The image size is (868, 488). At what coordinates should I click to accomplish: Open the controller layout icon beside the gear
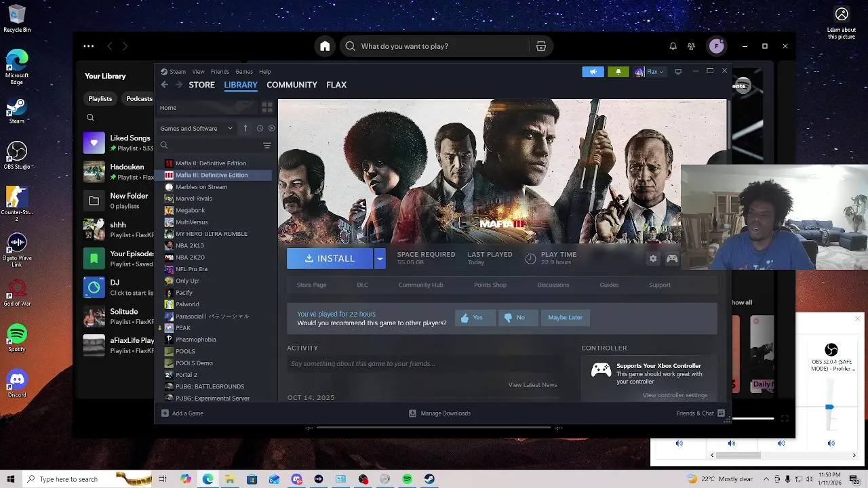coord(672,258)
